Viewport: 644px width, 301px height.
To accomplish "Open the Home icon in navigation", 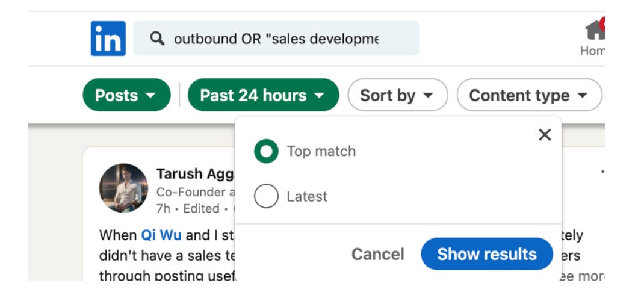I will pyautogui.click(x=595, y=29).
